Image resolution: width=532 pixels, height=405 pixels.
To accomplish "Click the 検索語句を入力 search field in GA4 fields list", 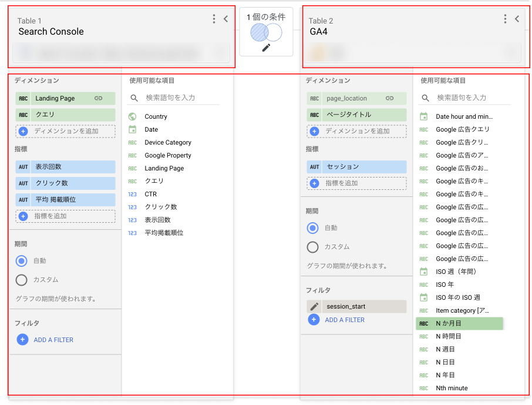I will click(464, 98).
